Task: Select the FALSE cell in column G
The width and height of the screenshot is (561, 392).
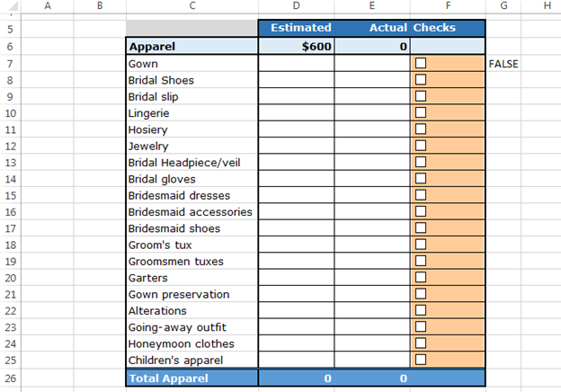Action: coord(503,64)
